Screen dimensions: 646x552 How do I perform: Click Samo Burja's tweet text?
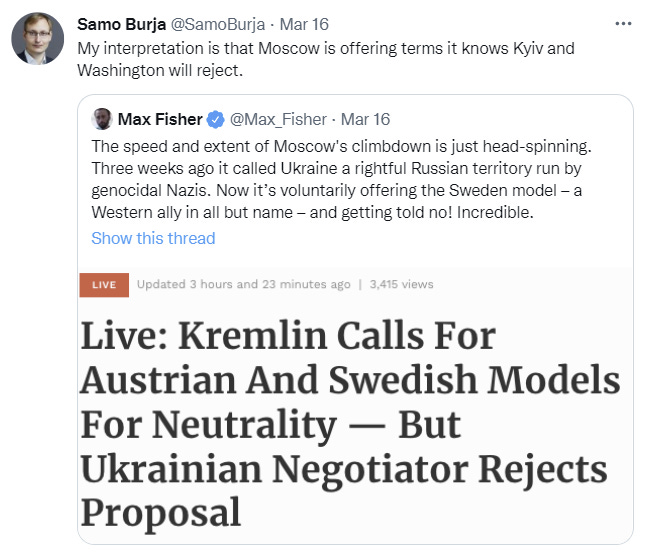pos(326,57)
